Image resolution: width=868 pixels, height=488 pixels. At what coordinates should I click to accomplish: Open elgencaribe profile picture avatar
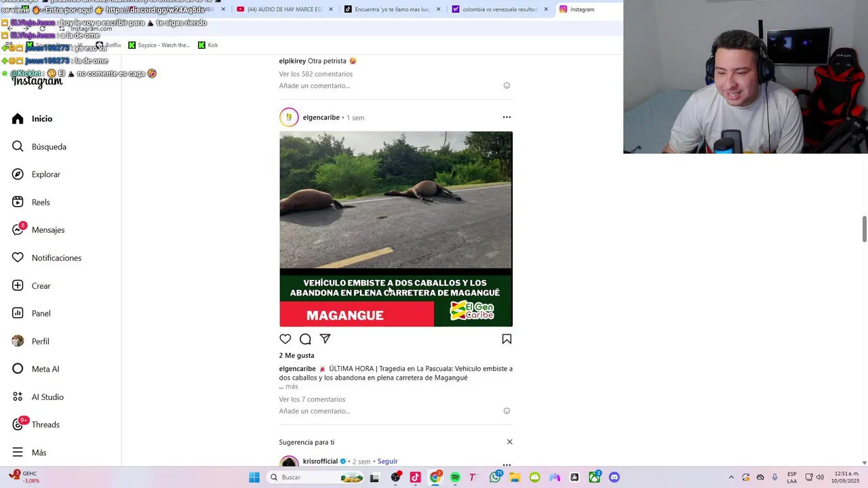(x=289, y=117)
